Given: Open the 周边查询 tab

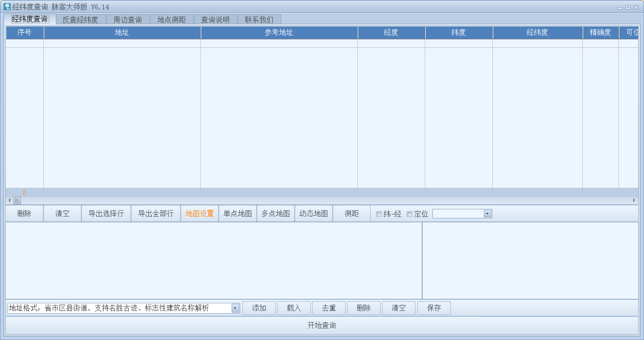Looking at the screenshot, I should [127, 19].
